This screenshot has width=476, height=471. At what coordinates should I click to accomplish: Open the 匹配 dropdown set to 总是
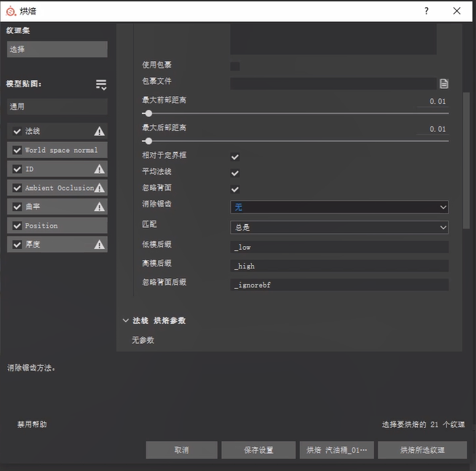pyautogui.click(x=339, y=227)
